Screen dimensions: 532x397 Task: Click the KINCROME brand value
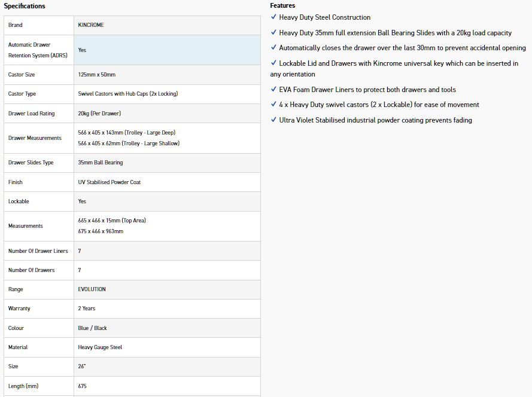(x=91, y=25)
